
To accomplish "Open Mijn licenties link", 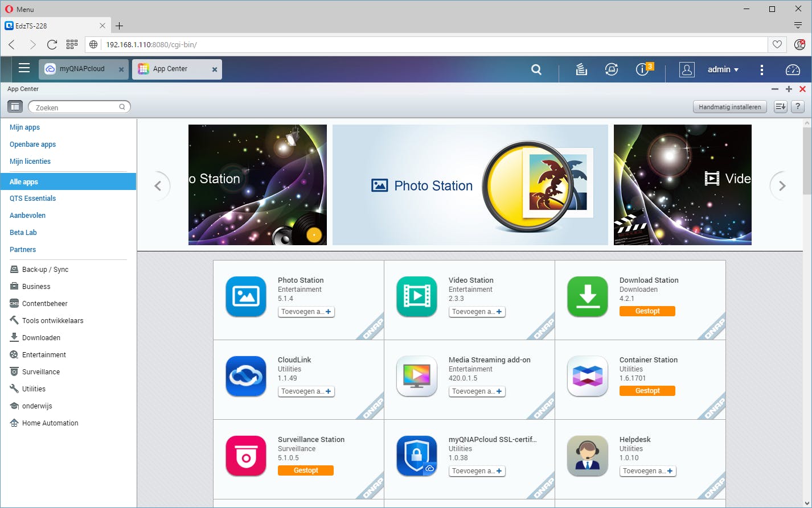I will click(30, 162).
